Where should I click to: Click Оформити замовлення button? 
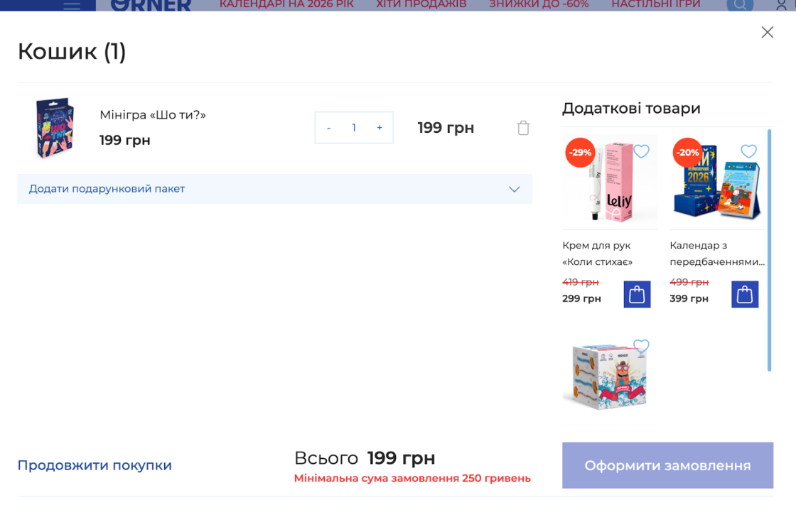[x=667, y=465]
